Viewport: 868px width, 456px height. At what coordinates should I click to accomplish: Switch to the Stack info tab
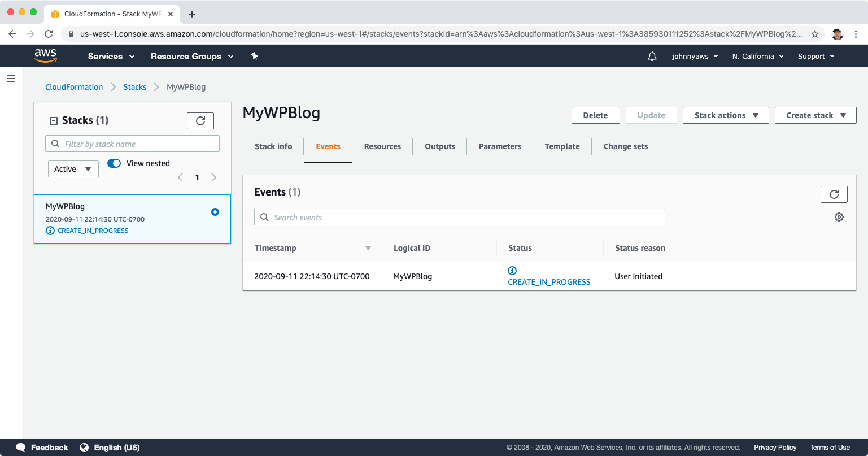[x=273, y=146]
